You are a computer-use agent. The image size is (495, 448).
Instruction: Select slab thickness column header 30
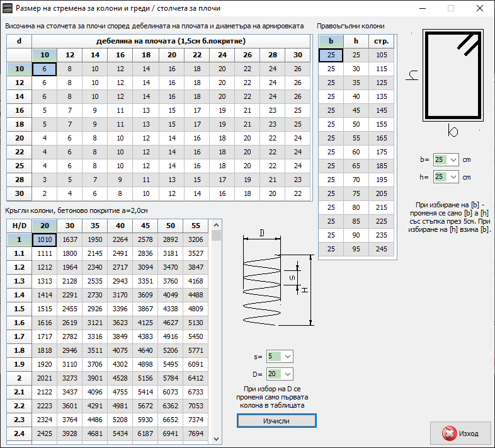298,55
